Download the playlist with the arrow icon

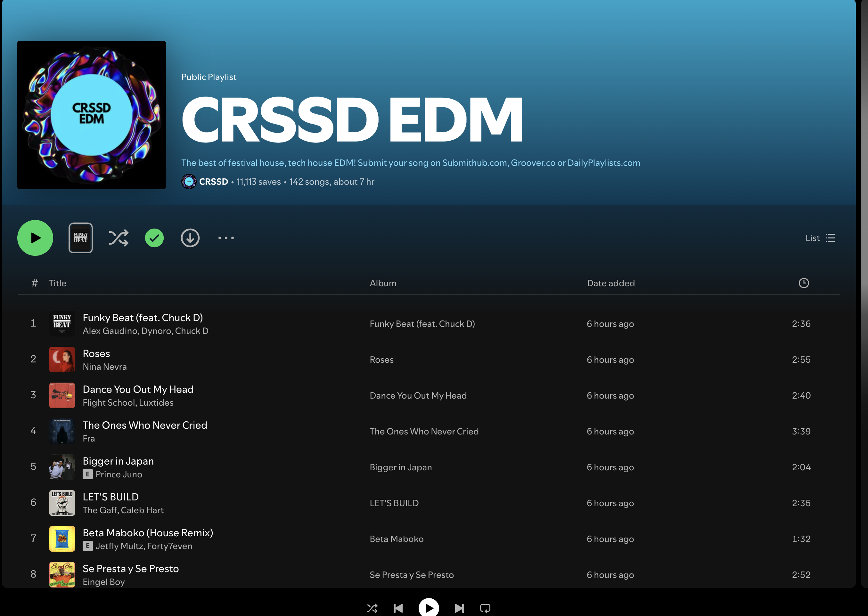click(190, 238)
